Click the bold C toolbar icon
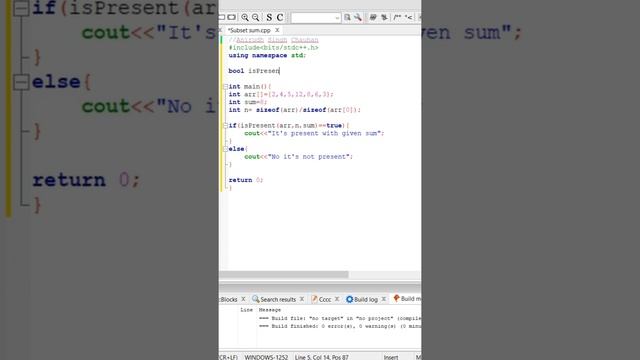The height and width of the screenshot is (360, 640). pyautogui.click(x=280, y=18)
